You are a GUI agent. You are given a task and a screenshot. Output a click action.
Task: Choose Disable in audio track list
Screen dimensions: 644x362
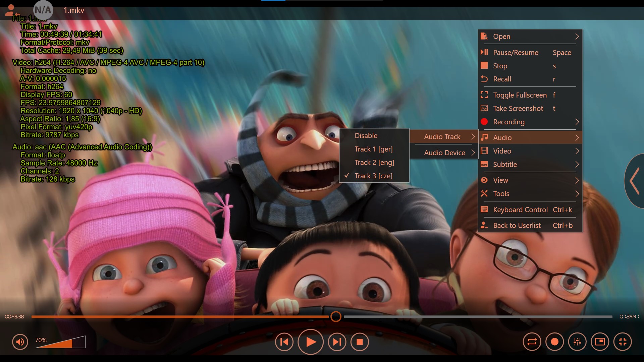366,135
